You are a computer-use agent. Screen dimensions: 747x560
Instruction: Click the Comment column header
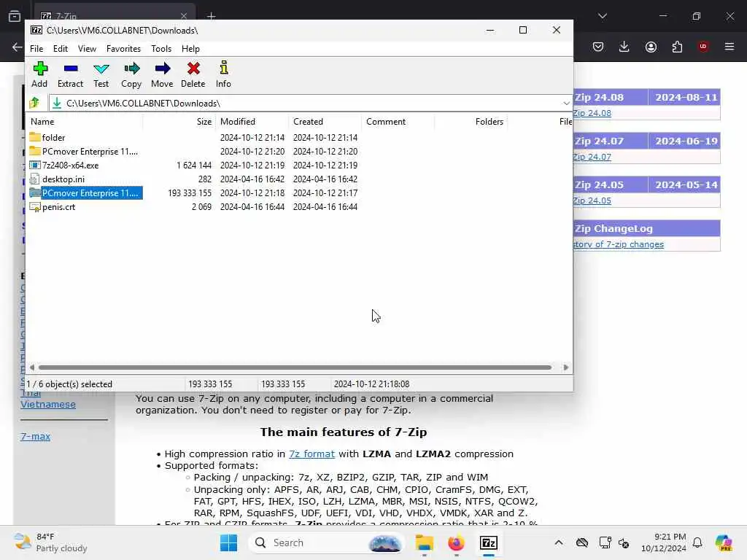tap(398, 122)
